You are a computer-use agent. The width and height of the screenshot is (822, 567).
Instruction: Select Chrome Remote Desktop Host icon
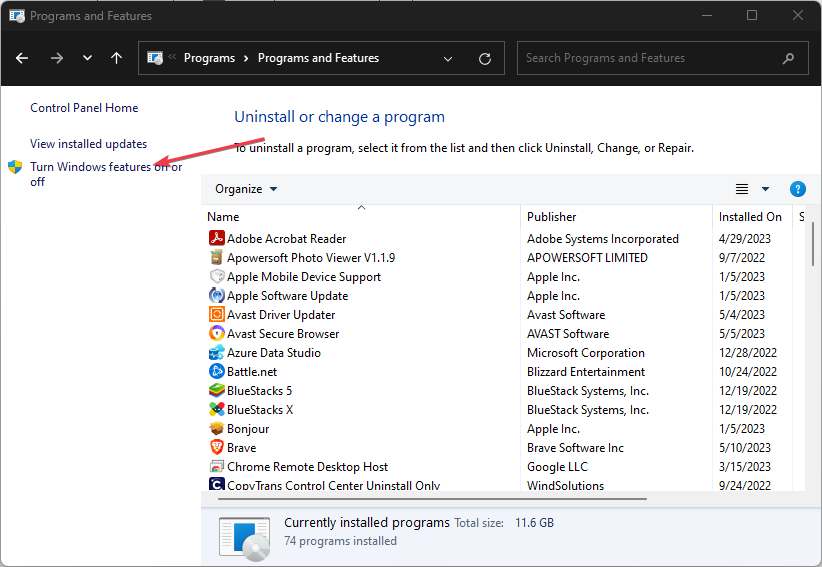click(217, 466)
